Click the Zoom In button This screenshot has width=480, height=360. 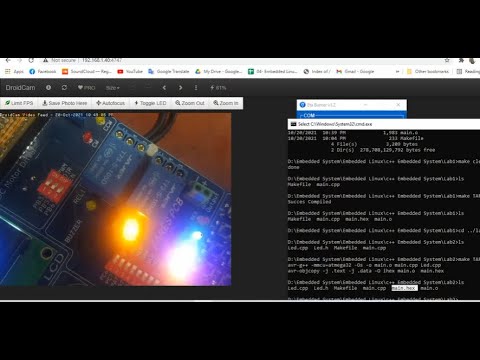[226, 103]
